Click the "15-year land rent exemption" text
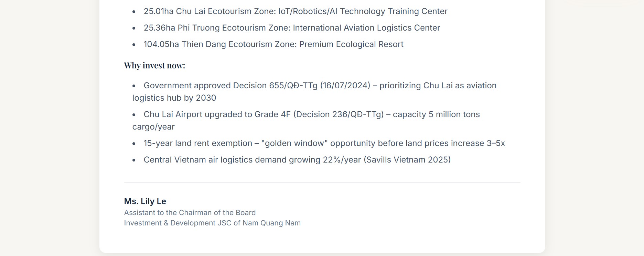This screenshot has width=644, height=256. [198, 143]
